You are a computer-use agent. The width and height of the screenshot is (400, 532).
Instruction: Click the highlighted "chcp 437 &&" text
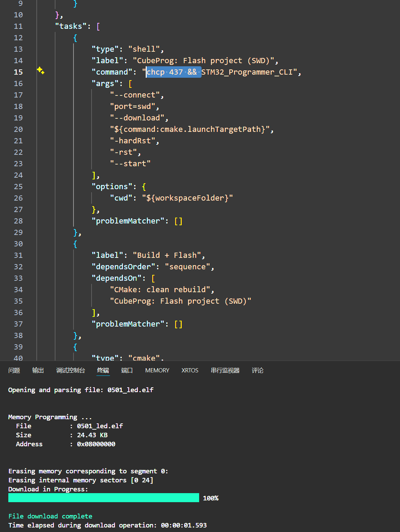(x=172, y=72)
